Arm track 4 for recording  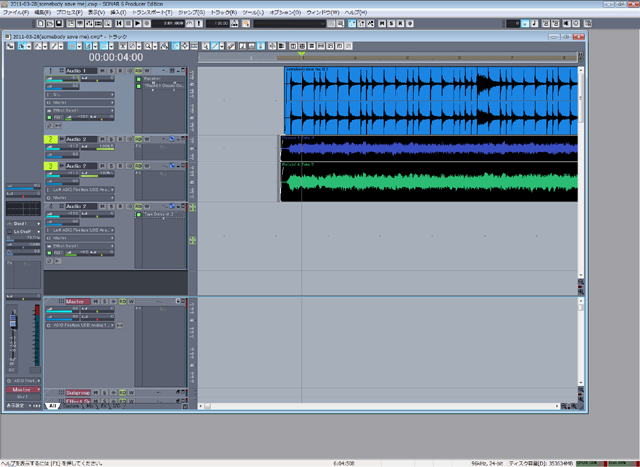point(120,206)
